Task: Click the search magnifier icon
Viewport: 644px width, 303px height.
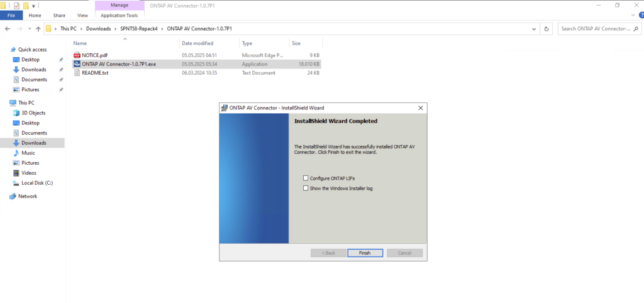Action: pyautogui.click(x=636, y=29)
